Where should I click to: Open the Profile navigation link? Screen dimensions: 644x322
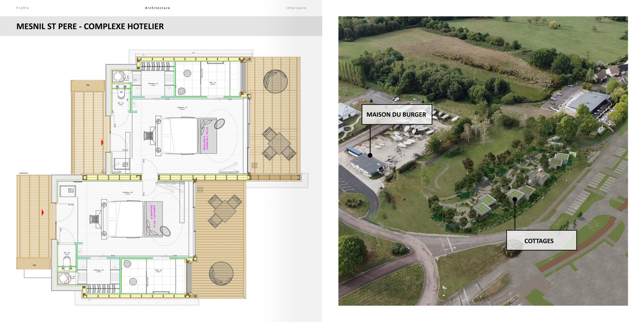click(x=23, y=8)
